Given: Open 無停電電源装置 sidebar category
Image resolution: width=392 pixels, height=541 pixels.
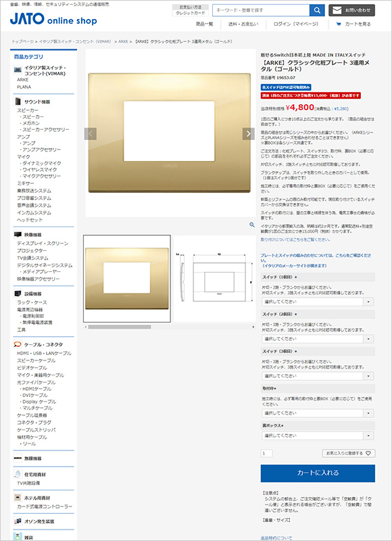Looking at the screenshot, I should pos(36,323).
